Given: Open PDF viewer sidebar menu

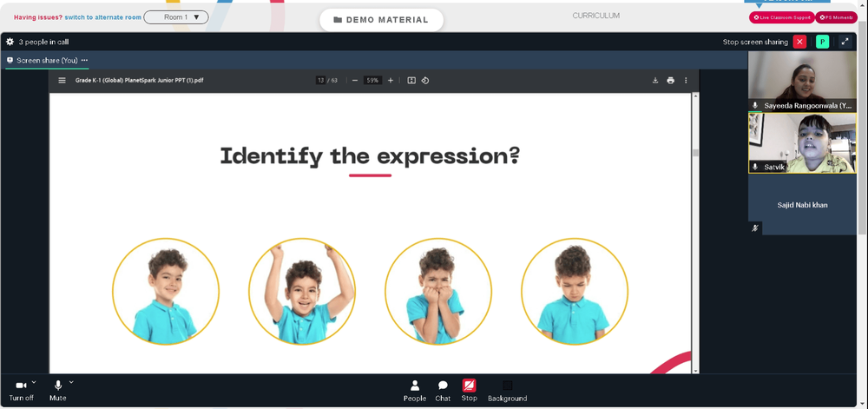Looking at the screenshot, I should point(62,80).
